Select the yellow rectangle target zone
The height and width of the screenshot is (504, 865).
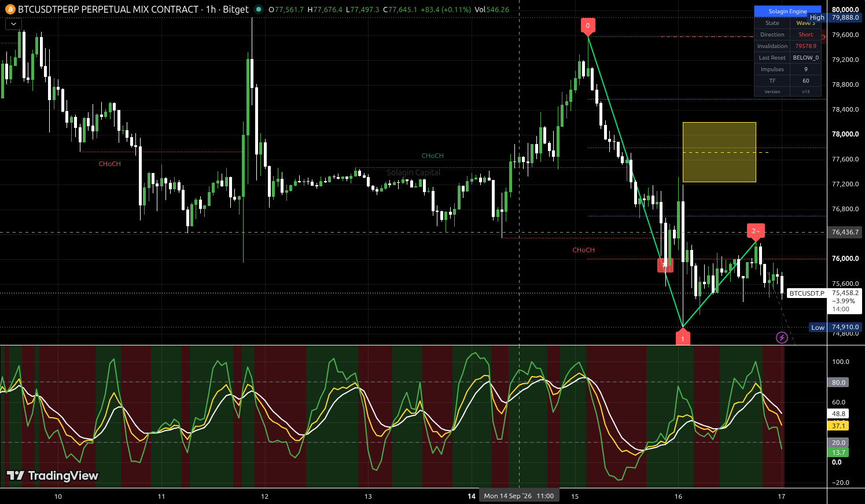[719, 152]
